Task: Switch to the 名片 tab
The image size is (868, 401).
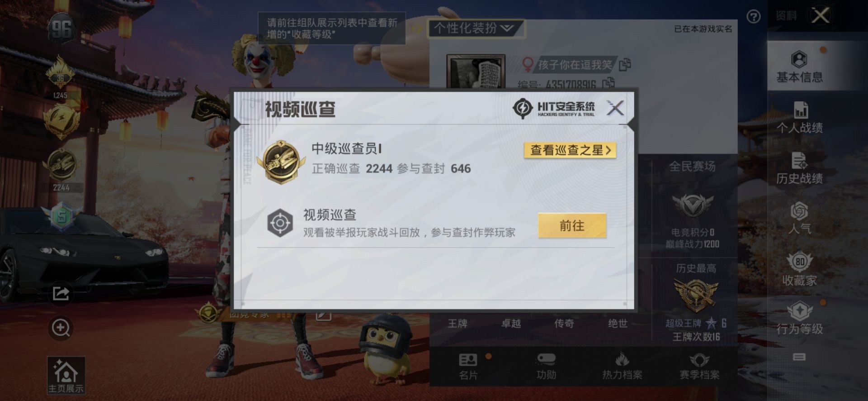Action: (x=468, y=366)
